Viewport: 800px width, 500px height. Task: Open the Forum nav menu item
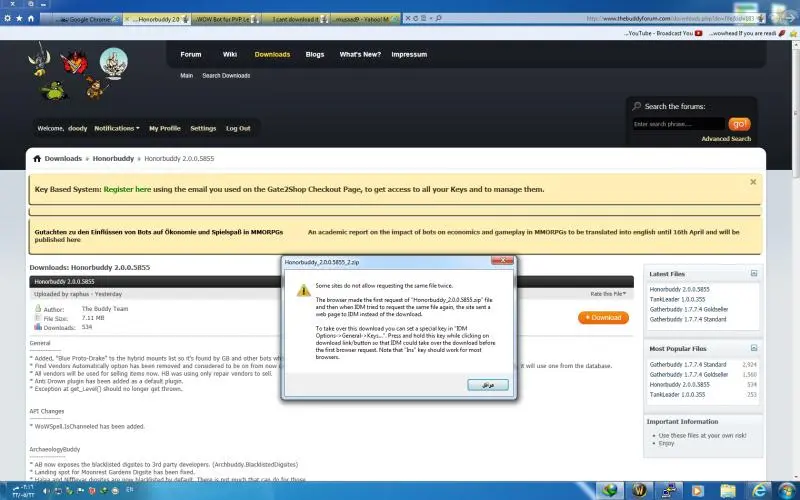tap(191, 55)
